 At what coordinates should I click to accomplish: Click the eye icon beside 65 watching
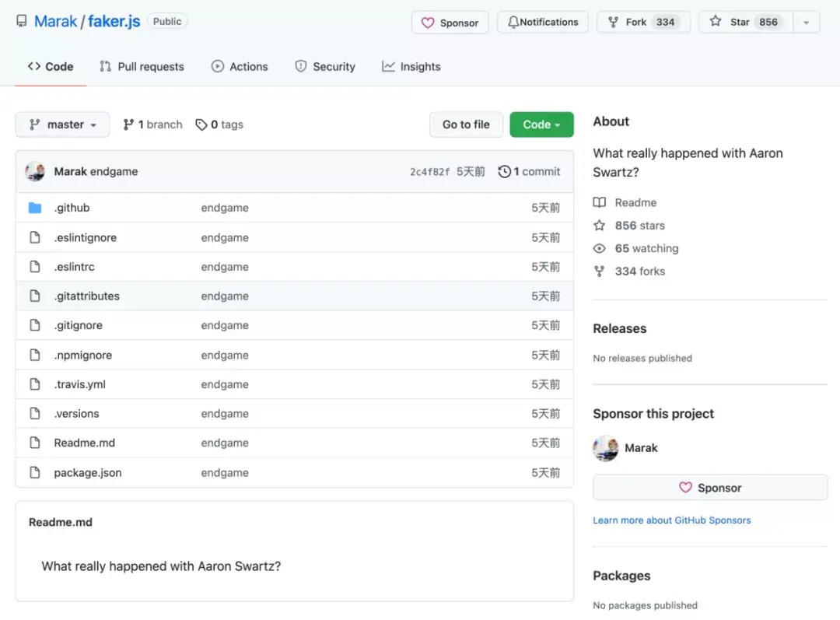[x=600, y=248]
